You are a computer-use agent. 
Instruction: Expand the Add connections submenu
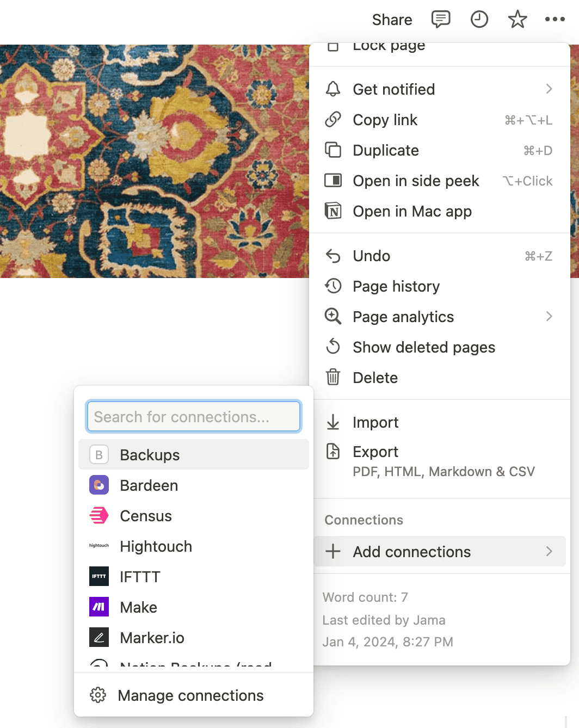[x=549, y=551]
